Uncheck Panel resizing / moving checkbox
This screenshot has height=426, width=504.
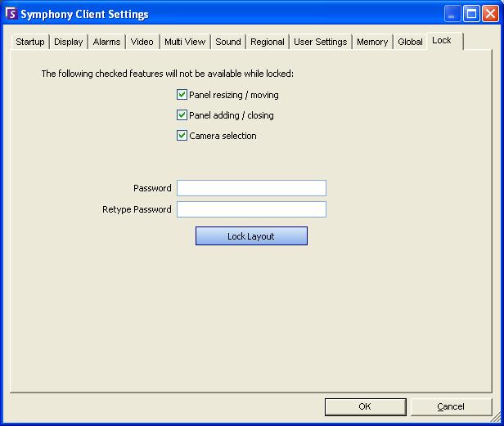coord(182,95)
